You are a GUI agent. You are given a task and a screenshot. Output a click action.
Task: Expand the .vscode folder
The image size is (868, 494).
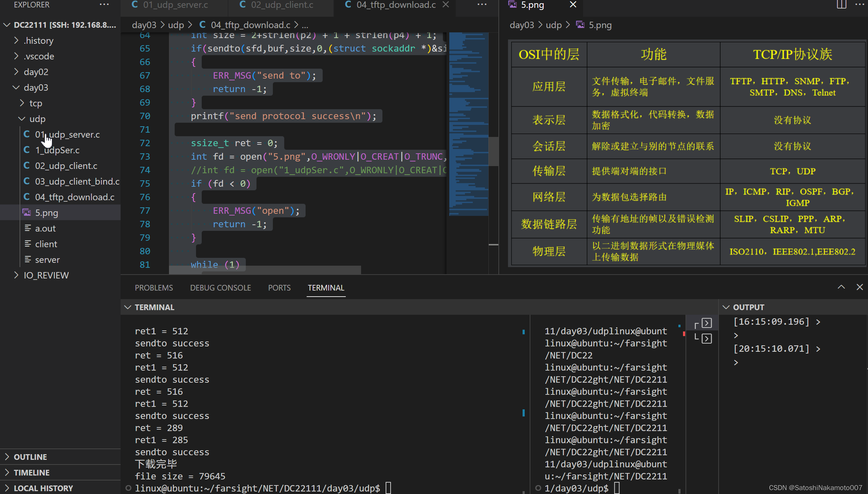(x=16, y=56)
